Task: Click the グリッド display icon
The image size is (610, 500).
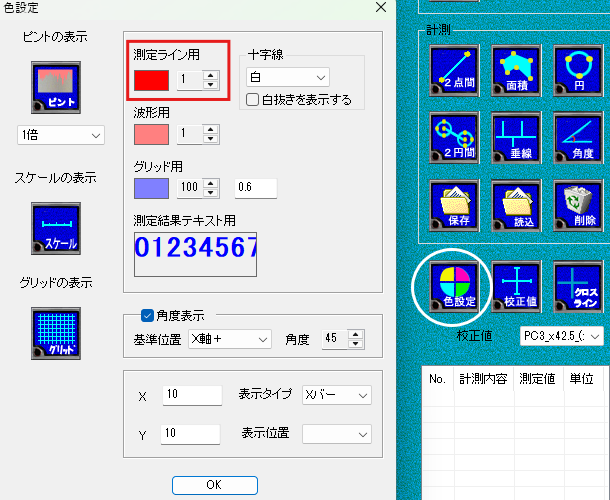Action: [56, 333]
